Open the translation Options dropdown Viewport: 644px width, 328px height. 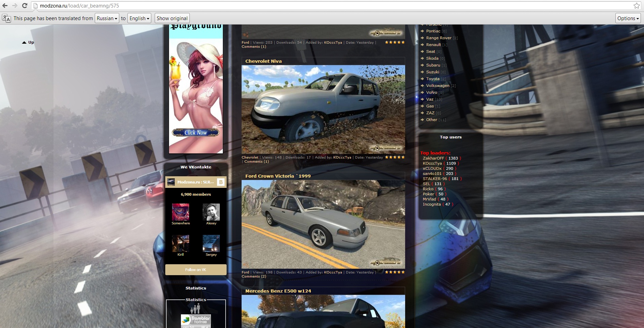pyautogui.click(x=628, y=18)
